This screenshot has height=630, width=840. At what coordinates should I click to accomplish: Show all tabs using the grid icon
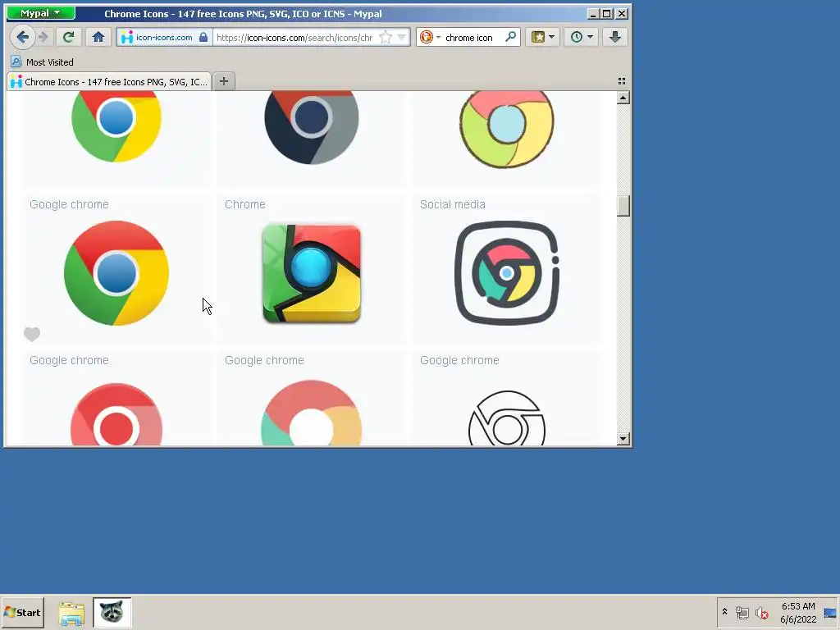pos(622,81)
